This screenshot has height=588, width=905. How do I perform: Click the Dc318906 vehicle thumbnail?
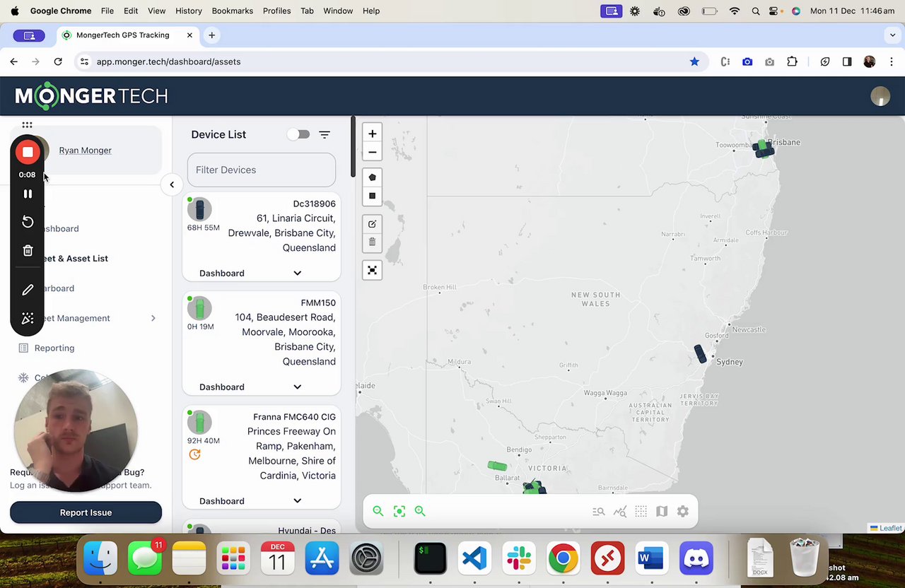point(199,209)
